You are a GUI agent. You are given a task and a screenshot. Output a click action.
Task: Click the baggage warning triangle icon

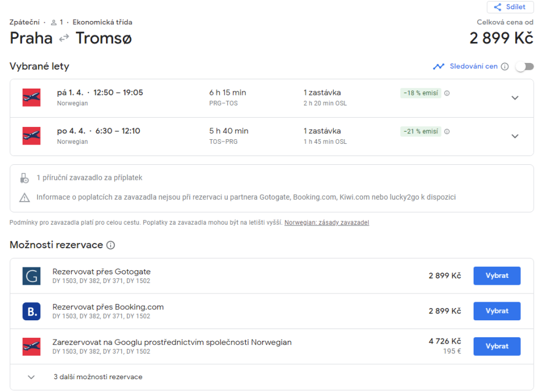pyautogui.click(x=24, y=197)
